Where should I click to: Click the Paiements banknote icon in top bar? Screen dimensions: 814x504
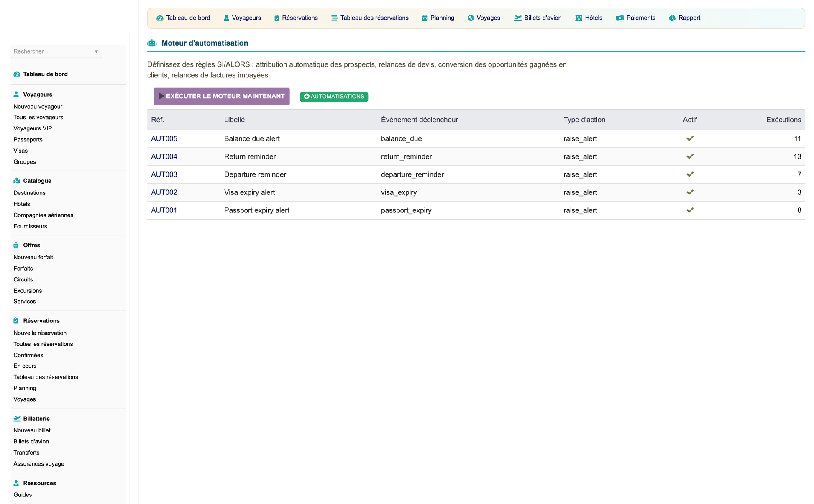(620, 18)
